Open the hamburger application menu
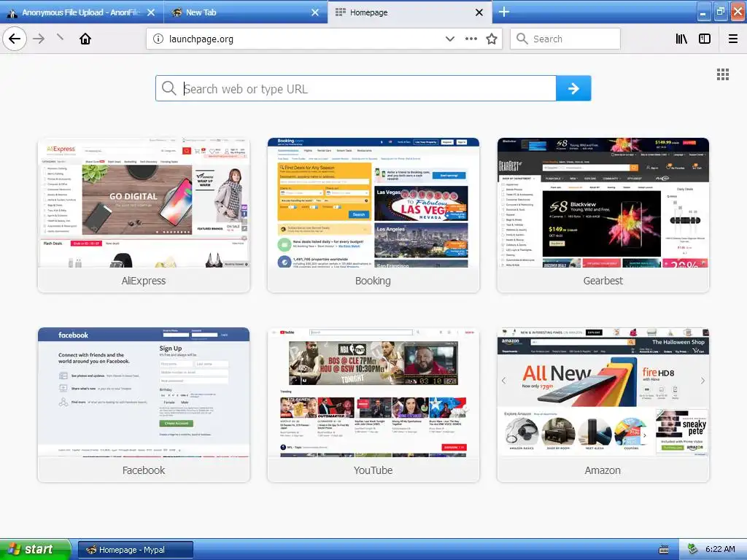The image size is (747, 560). (733, 39)
